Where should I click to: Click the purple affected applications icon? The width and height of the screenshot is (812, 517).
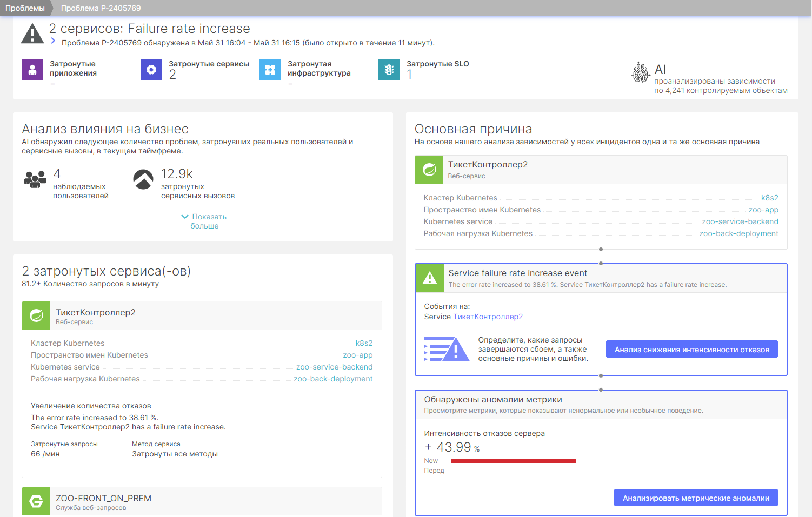coord(32,70)
